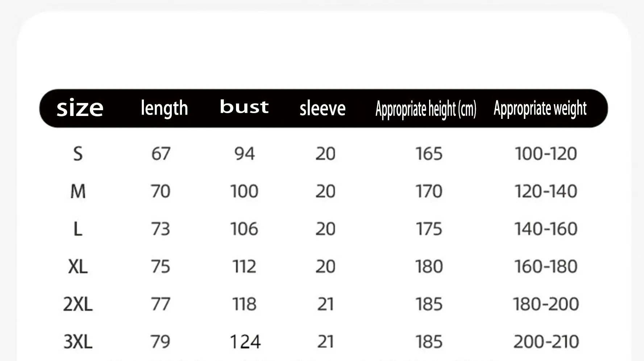Click the 'size' column header
This screenshot has width=644, height=361.
coord(80,108)
